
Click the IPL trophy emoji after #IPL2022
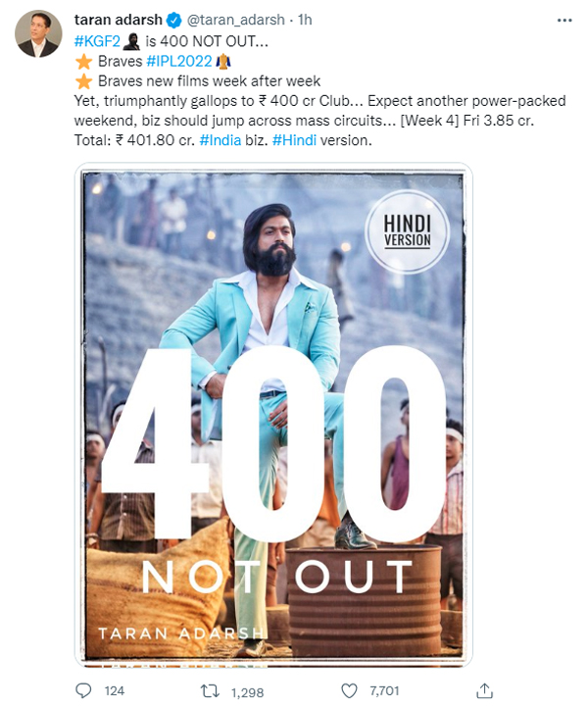point(223,61)
